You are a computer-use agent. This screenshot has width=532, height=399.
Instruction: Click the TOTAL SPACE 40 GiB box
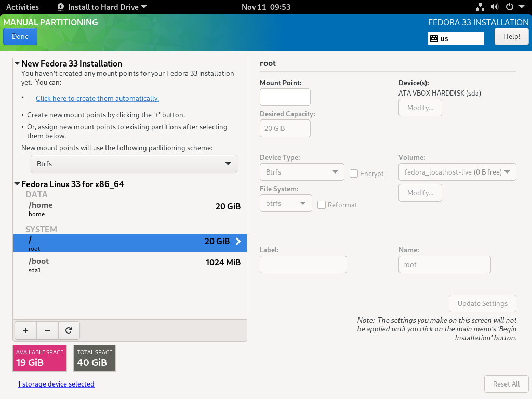point(95,358)
